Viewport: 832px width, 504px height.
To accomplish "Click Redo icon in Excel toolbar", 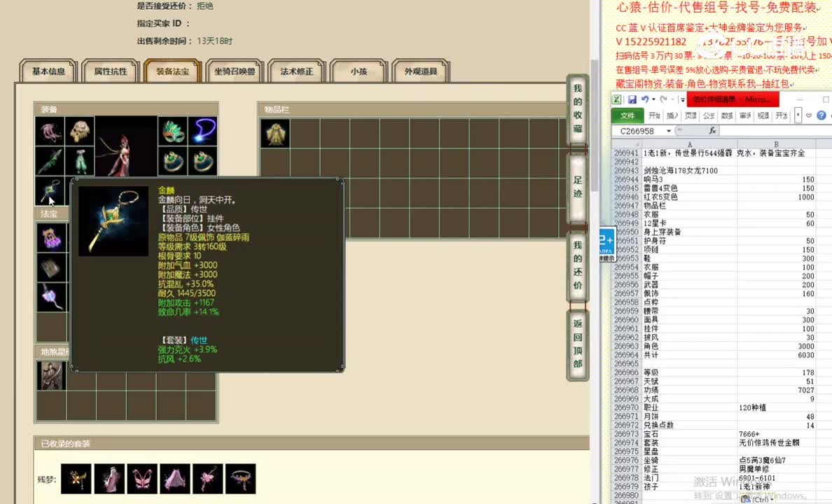I will pos(663,99).
